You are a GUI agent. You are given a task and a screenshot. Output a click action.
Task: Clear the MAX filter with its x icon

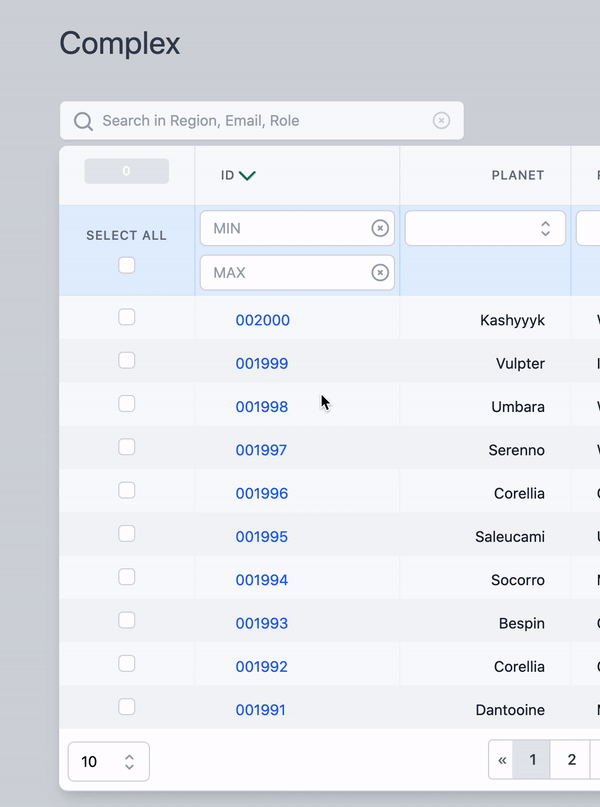pyautogui.click(x=379, y=272)
